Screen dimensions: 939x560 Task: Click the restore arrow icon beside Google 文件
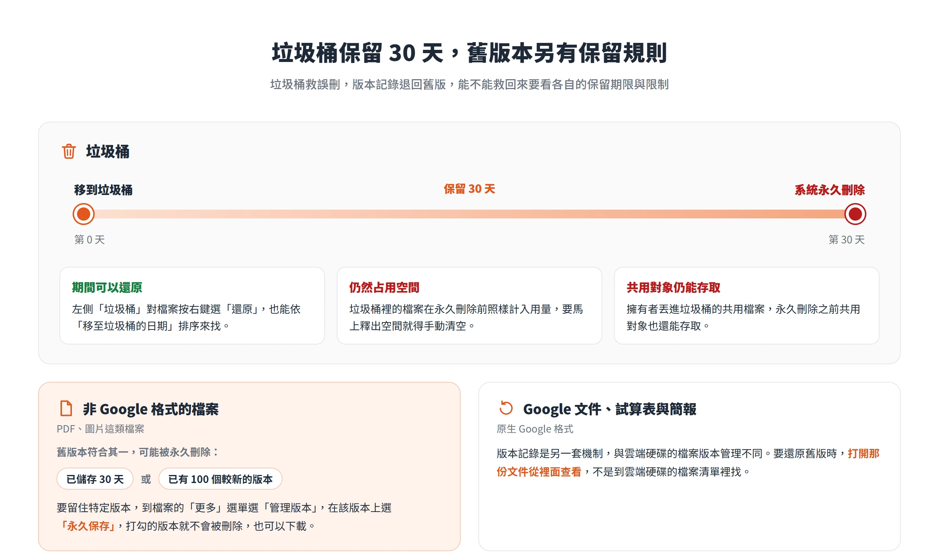506,408
